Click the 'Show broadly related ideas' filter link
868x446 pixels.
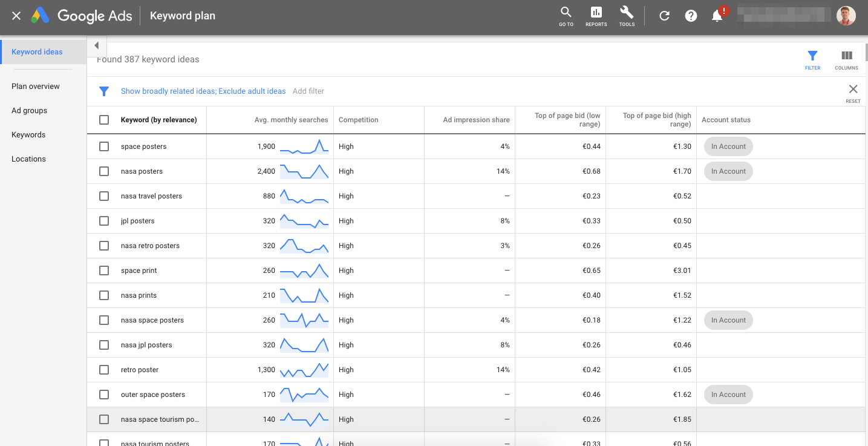(x=168, y=91)
